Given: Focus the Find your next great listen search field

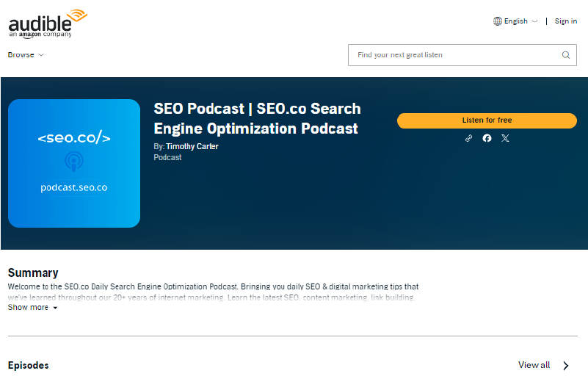Looking at the screenshot, I should point(462,55).
